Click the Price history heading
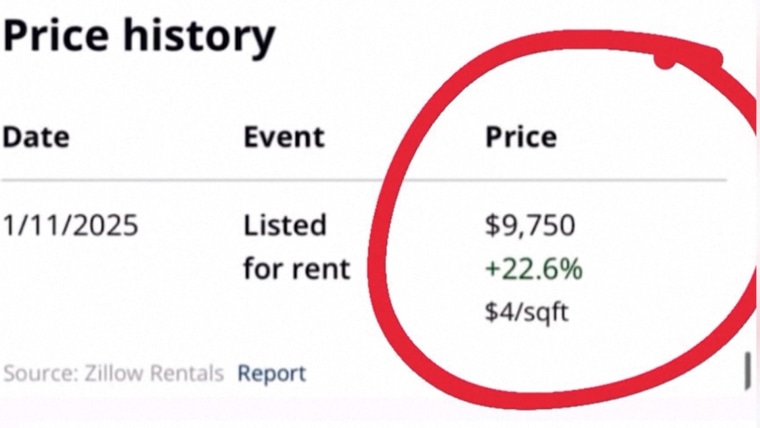The width and height of the screenshot is (760, 428). (138, 37)
